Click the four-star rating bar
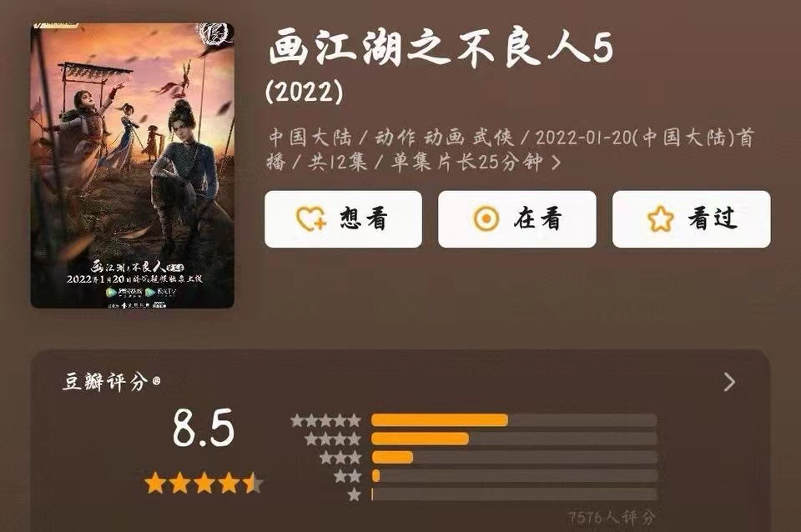The height and width of the screenshot is (532, 801). pyautogui.click(x=514, y=439)
